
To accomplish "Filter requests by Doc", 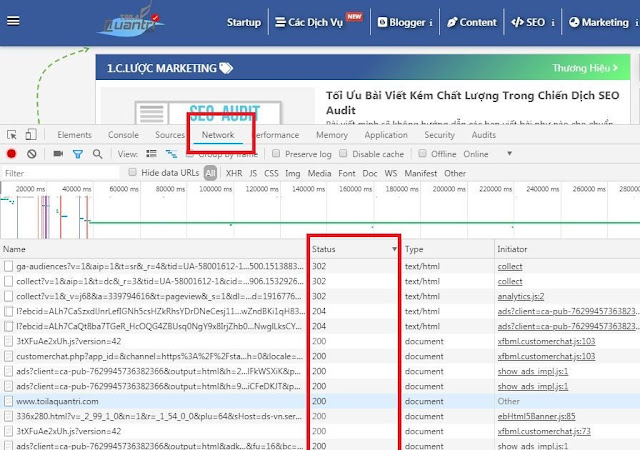I will (x=370, y=173).
